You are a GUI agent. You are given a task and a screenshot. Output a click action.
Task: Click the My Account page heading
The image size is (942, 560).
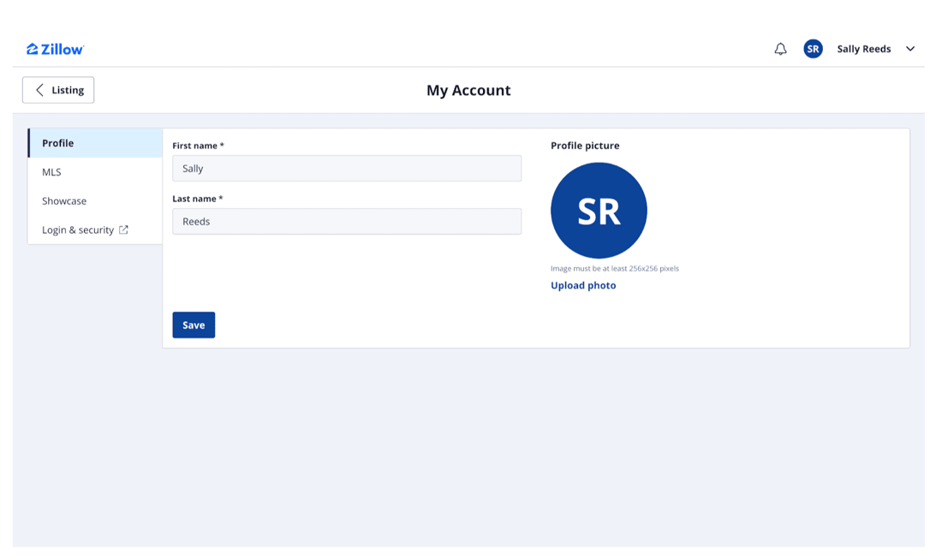coord(468,90)
